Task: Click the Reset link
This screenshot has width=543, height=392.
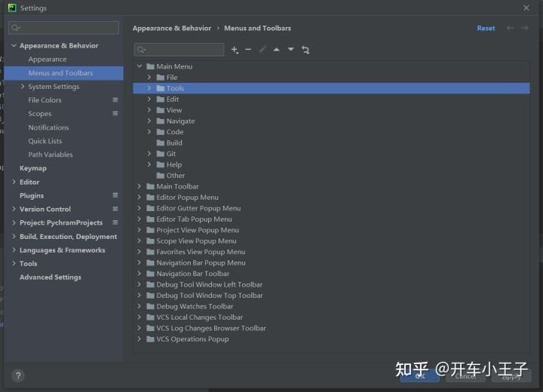Action: 486,29
